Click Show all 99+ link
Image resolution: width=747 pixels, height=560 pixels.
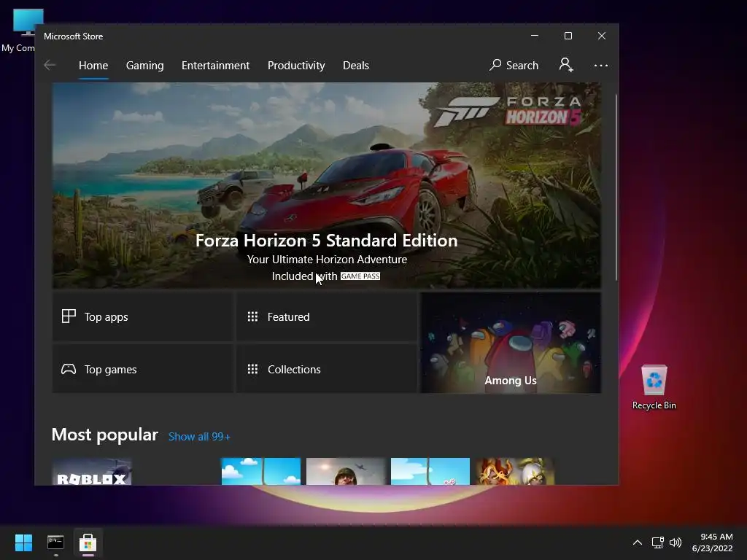[199, 437]
